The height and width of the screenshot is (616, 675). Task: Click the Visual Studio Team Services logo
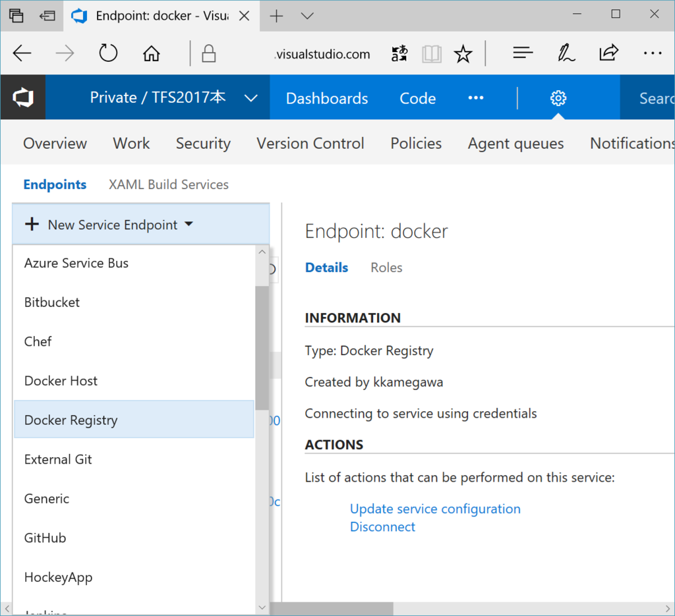point(23,98)
